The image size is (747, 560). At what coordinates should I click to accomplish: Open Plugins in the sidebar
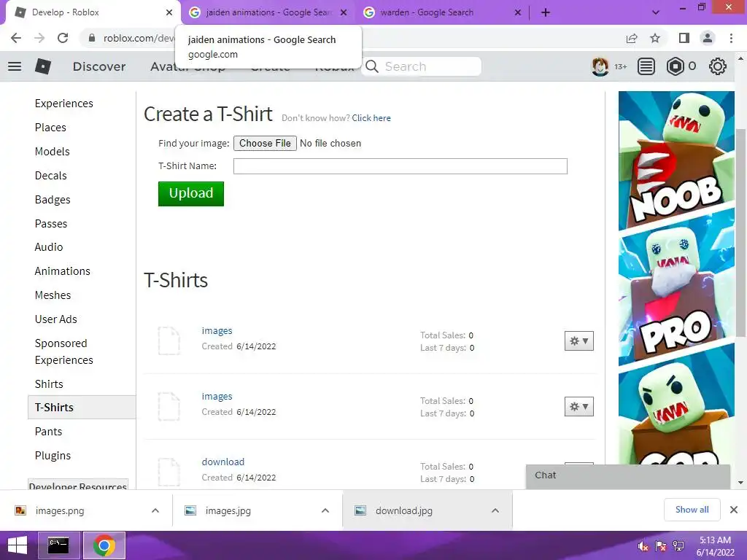click(53, 455)
